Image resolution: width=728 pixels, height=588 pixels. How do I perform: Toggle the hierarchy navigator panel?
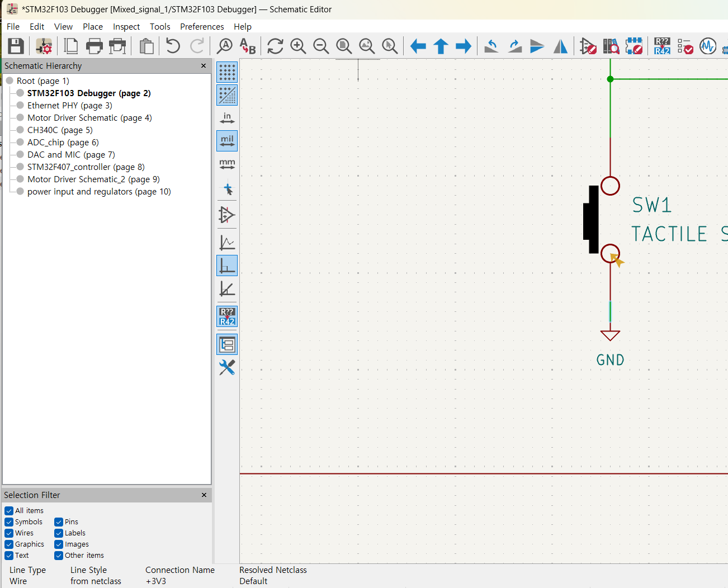point(227,344)
